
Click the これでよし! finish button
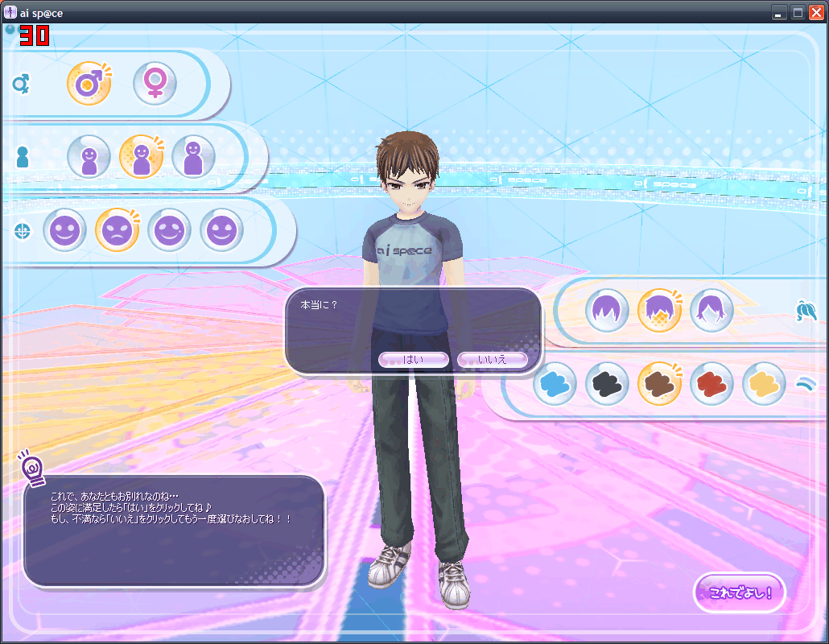coord(740,592)
